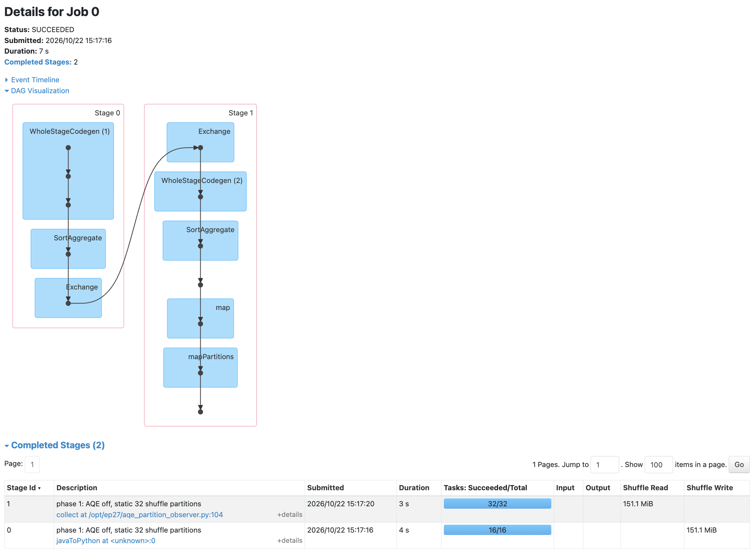Select the SortAggregate node in Stage 1
The image size is (756, 551).
click(x=200, y=240)
